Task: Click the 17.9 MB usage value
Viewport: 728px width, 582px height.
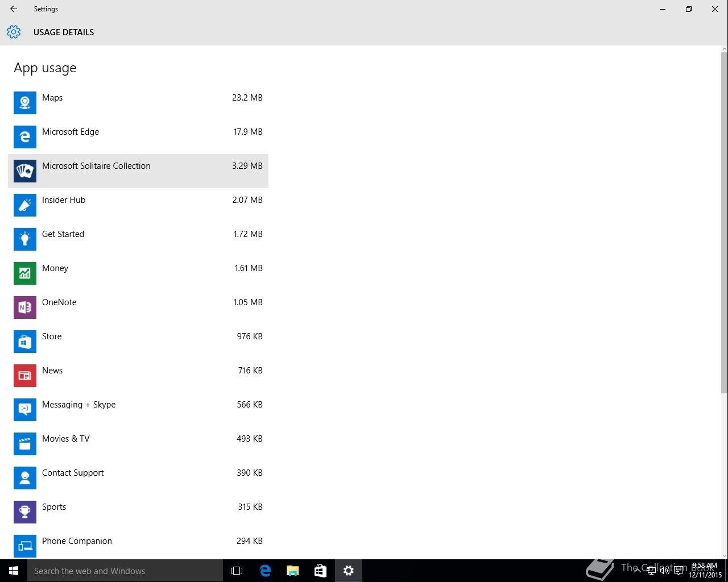Action: [248, 132]
